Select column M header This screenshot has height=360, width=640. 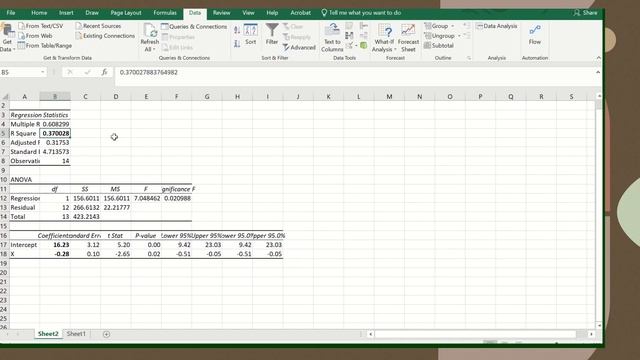click(x=389, y=97)
